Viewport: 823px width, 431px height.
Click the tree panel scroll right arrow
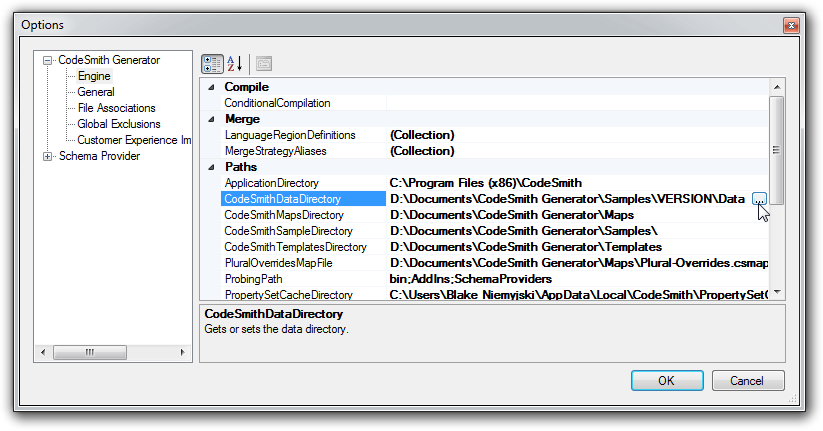tap(183, 352)
